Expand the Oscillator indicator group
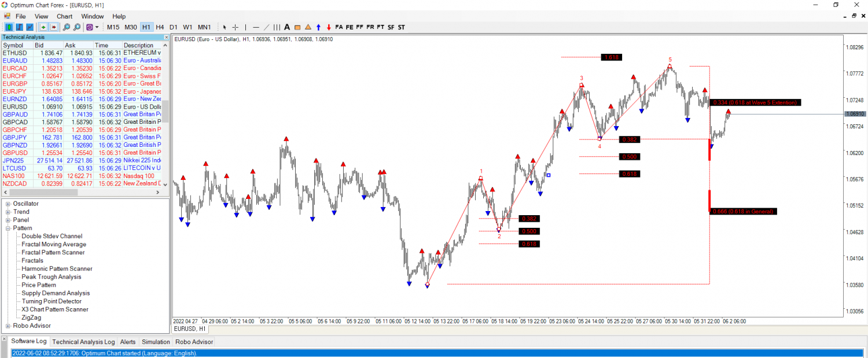This screenshot has height=358, width=868. (x=9, y=204)
